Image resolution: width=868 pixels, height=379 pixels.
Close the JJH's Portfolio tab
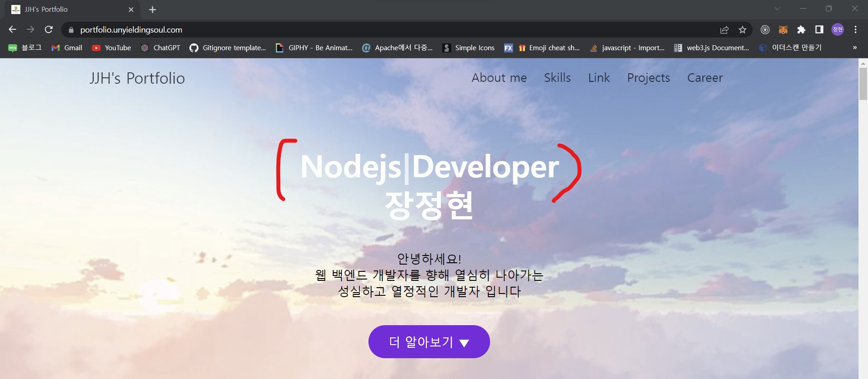[x=131, y=9]
